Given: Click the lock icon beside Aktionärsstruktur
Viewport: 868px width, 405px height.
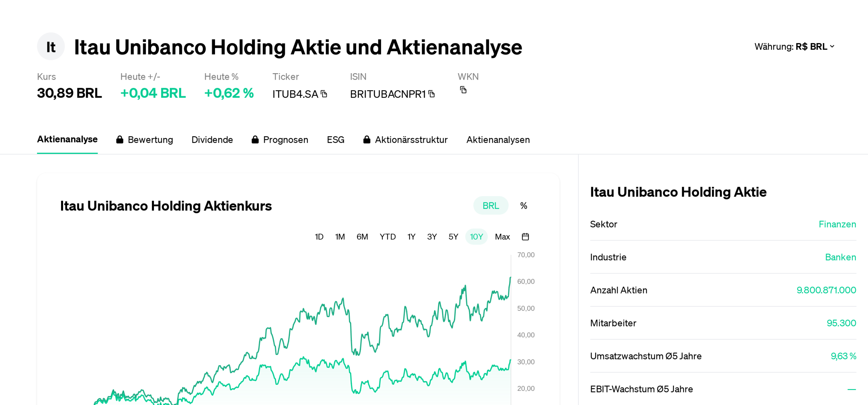Looking at the screenshot, I should 367,140.
